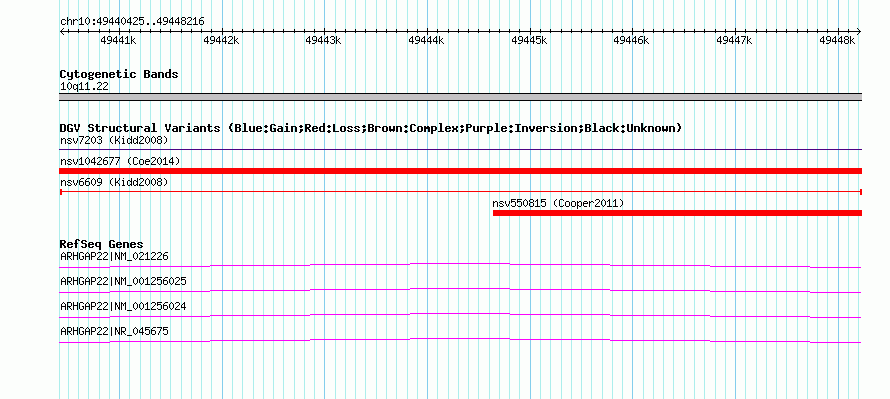The width and height of the screenshot is (890, 399).
Task: Open the ARHGAP22|NR_045675 transcript label
Action: [114, 331]
